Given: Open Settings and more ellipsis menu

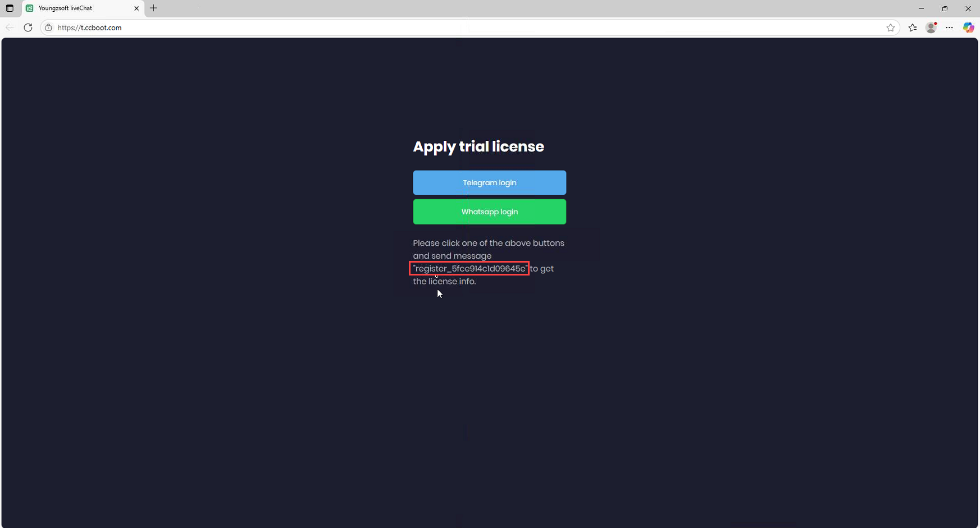Looking at the screenshot, I should coord(950,27).
